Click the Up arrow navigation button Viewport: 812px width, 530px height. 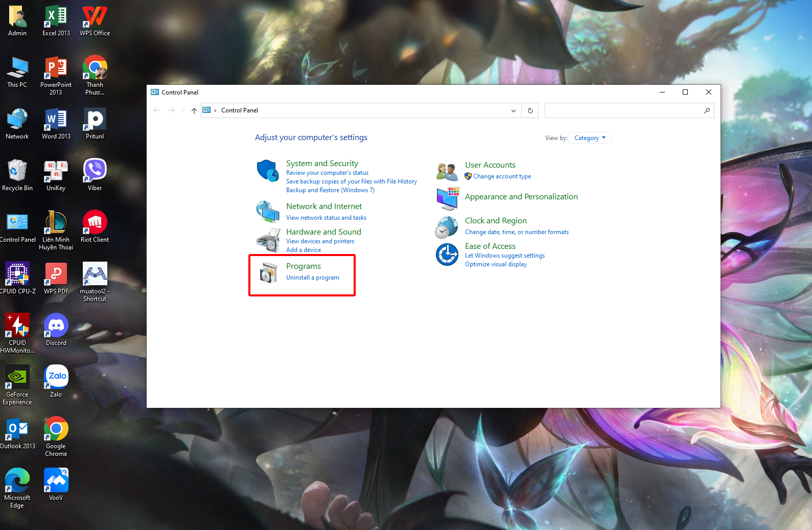(194, 110)
